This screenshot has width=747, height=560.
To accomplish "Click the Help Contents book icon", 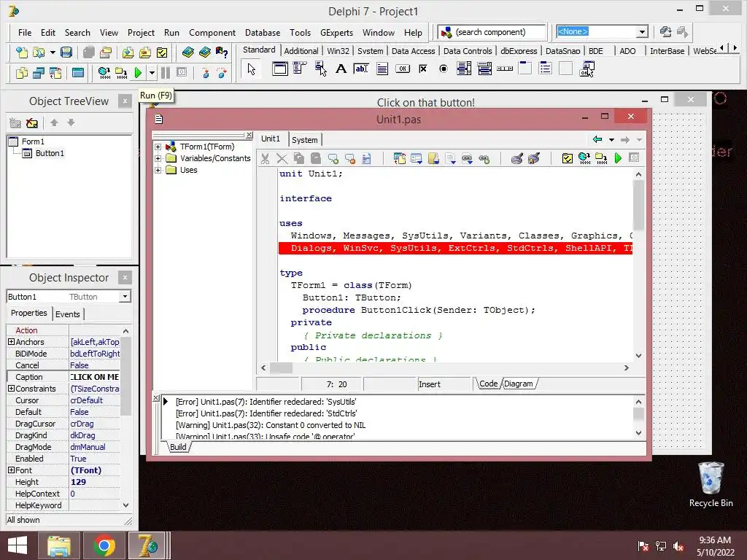I will coord(187,52).
